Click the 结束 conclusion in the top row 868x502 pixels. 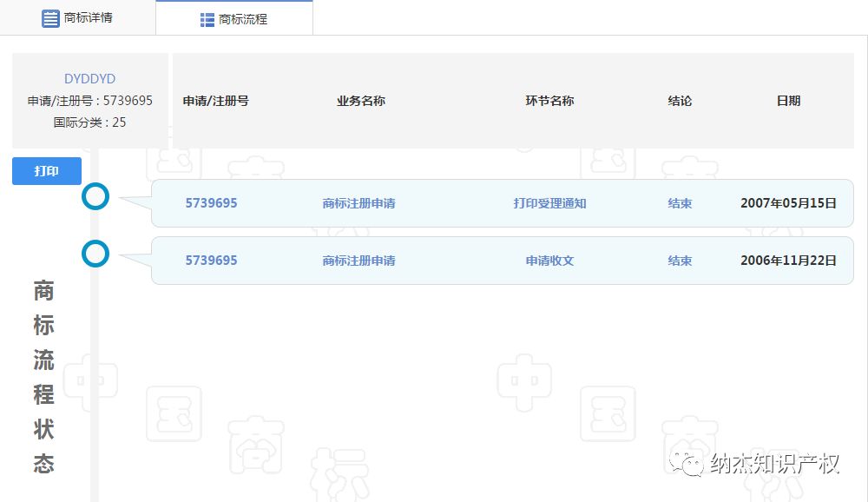(680, 202)
